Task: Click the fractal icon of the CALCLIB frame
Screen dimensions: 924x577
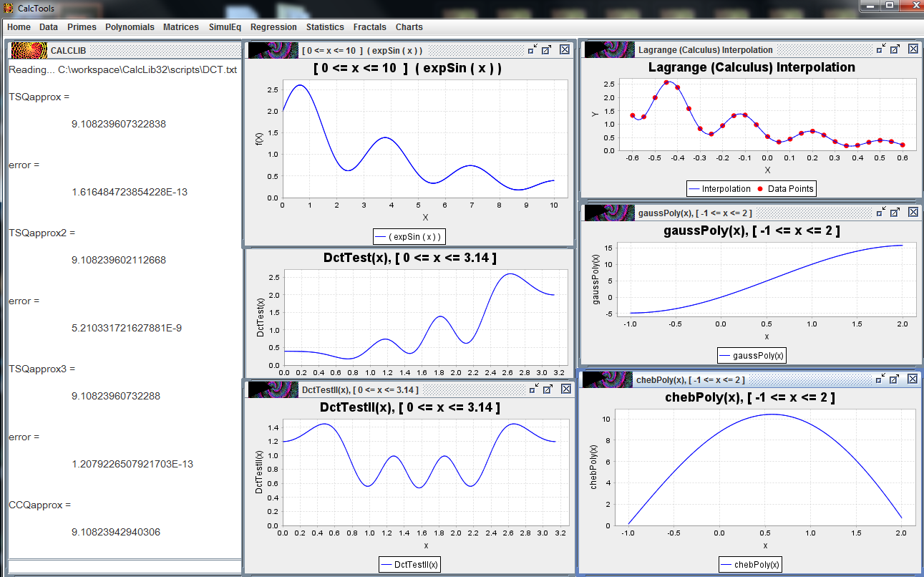Action: 29,50
